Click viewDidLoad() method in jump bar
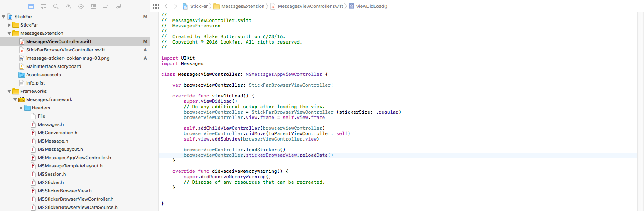The width and height of the screenshot is (644, 211). tap(368, 6)
